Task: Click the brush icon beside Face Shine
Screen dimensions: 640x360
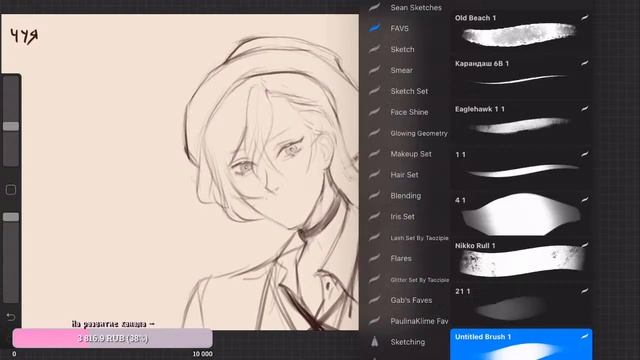Action: pyautogui.click(x=375, y=111)
